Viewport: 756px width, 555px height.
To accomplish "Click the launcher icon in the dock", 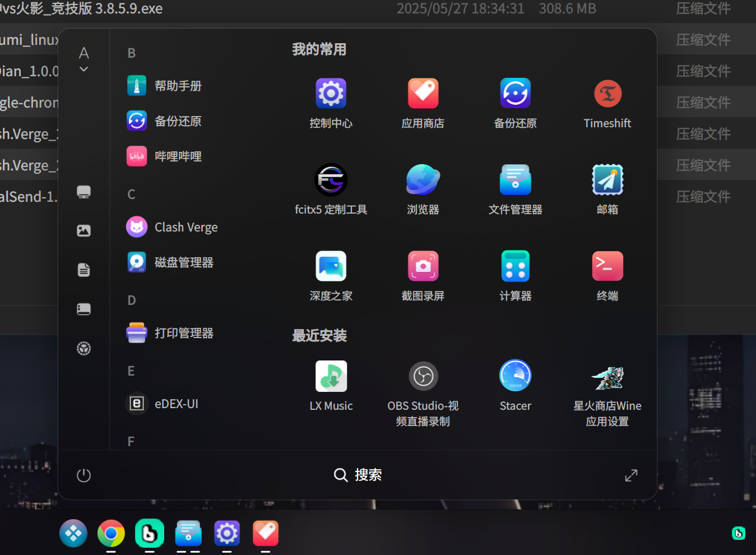I will click(73, 533).
